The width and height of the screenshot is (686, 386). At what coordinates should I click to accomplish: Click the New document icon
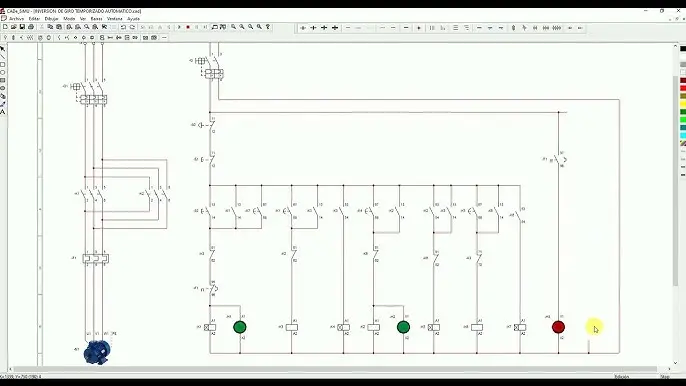5,27
